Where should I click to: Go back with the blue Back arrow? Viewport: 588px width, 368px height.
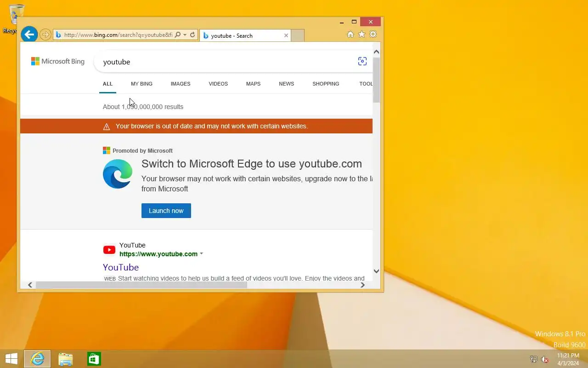coord(29,34)
